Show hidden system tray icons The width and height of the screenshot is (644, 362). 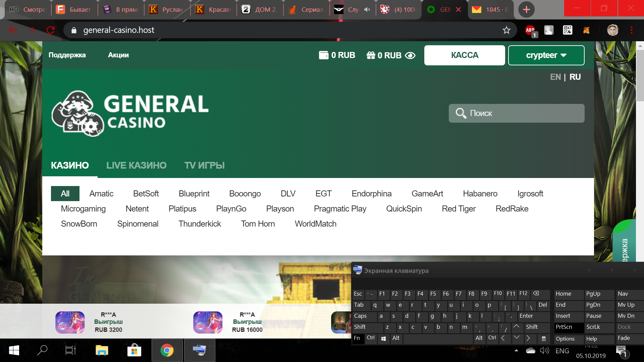click(x=516, y=351)
